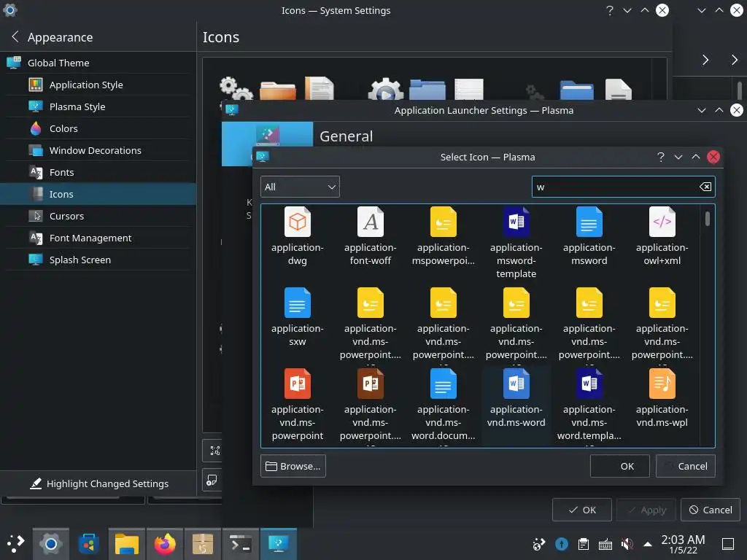Open Global Theme settings
Screen dimensions: 747x560
(98, 63)
